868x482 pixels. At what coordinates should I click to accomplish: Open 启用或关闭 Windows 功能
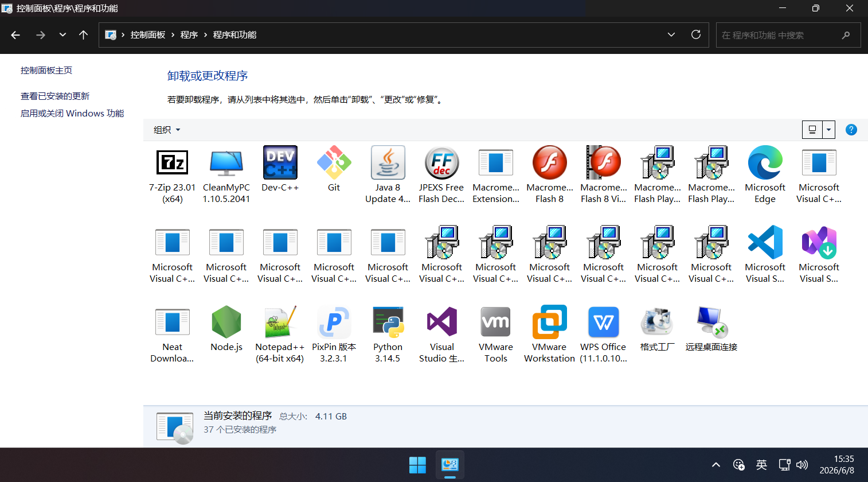(72, 113)
